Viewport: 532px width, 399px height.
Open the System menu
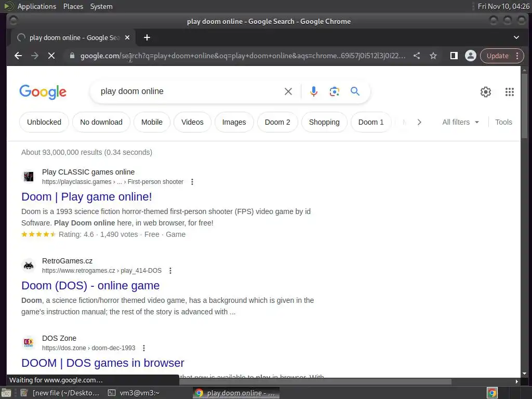coord(101,6)
